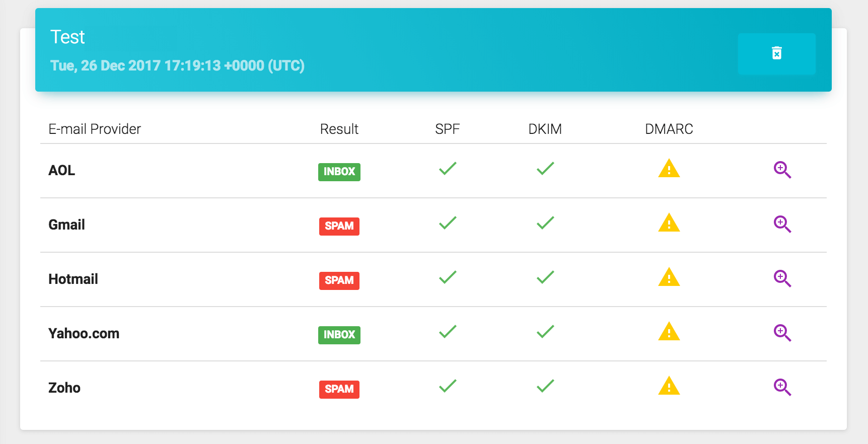The height and width of the screenshot is (444, 868).
Task: Inspect Yahoo.com result using magnifier icon
Action: [x=782, y=333]
